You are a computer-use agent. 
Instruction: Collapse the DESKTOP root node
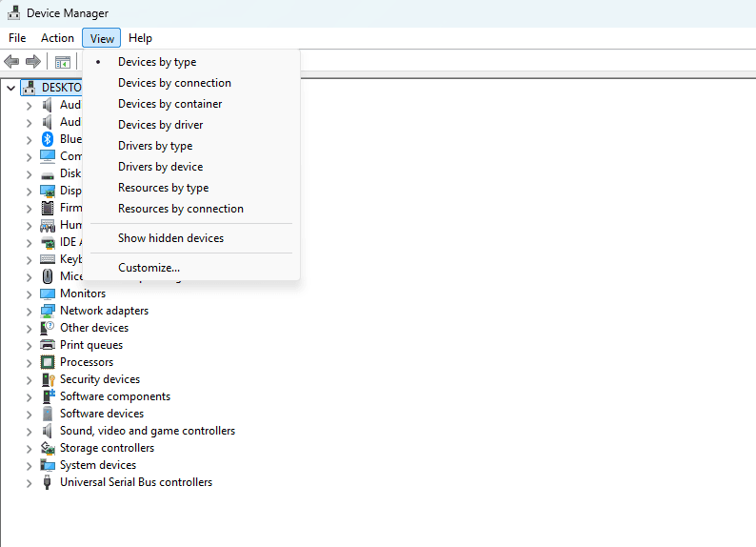(11, 88)
